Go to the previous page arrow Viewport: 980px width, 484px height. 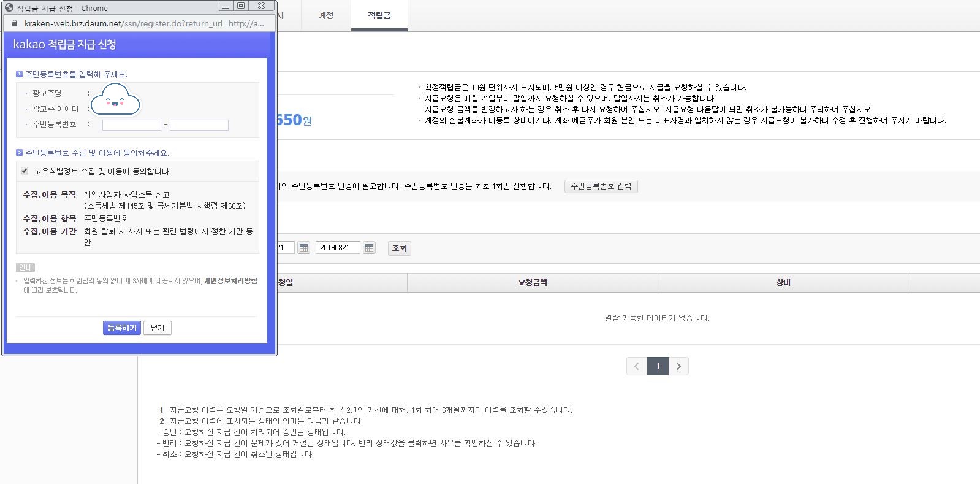637,366
